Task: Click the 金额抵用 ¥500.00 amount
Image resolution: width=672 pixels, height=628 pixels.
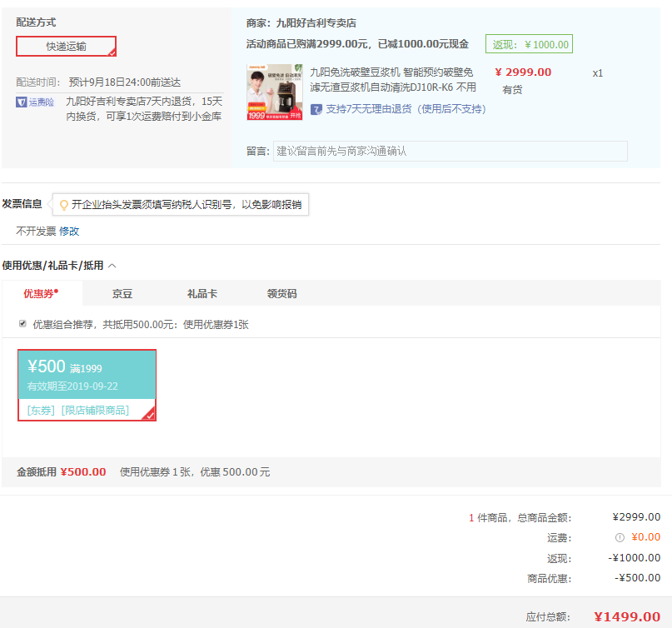Action: click(x=83, y=472)
